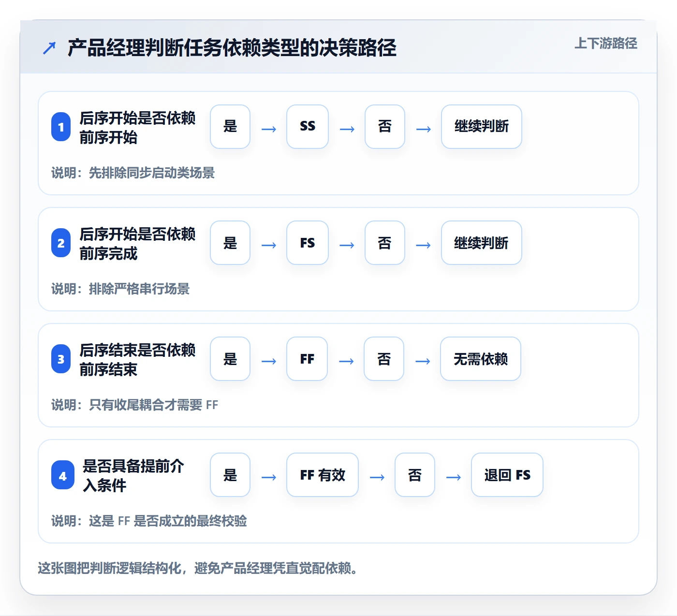Screen dimensions: 677x616
Task: Click the 否 box before 退回 FS
Action: pyautogui.click(x=415, y=475)
